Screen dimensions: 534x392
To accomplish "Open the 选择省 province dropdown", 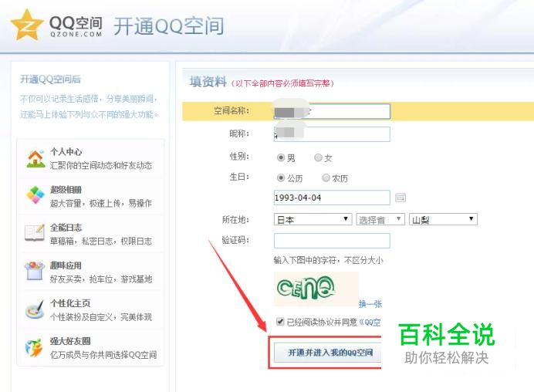I will [x=380, y=219].
